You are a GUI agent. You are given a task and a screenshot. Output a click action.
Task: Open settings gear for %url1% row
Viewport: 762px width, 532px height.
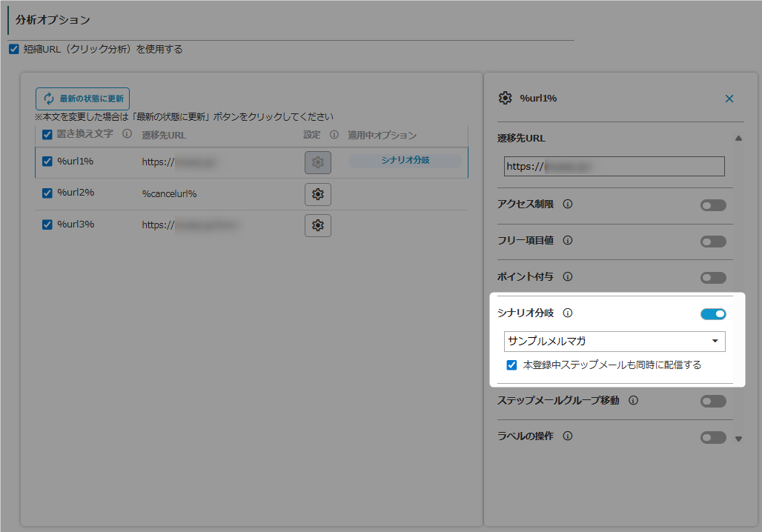(x=318, y=162)
